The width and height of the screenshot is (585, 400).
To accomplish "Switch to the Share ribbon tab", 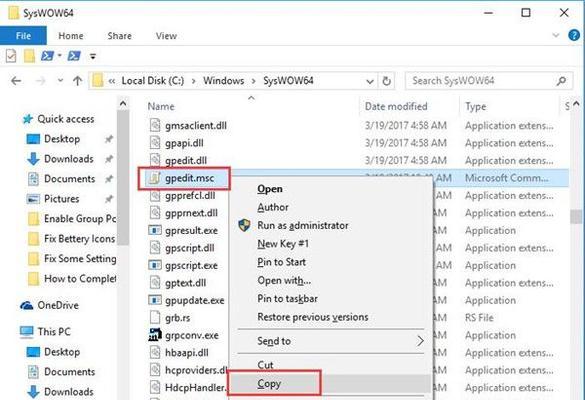I will tap(119, 36).
